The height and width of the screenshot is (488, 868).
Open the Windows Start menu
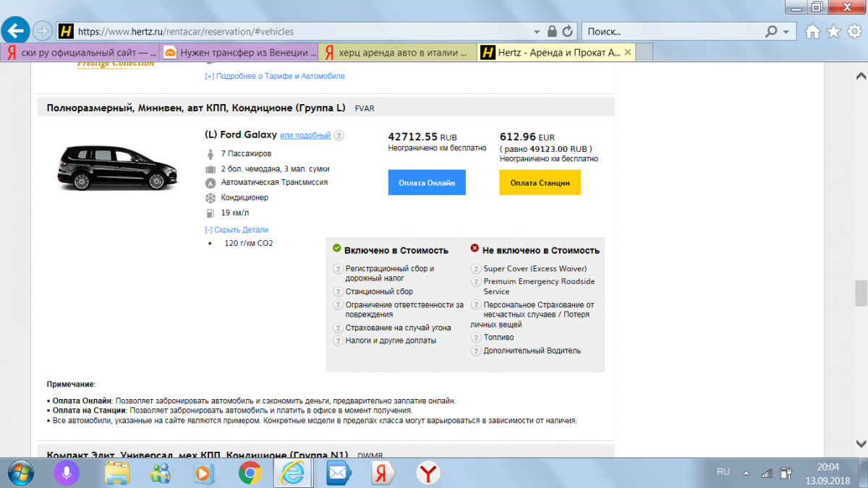point(21,473)
